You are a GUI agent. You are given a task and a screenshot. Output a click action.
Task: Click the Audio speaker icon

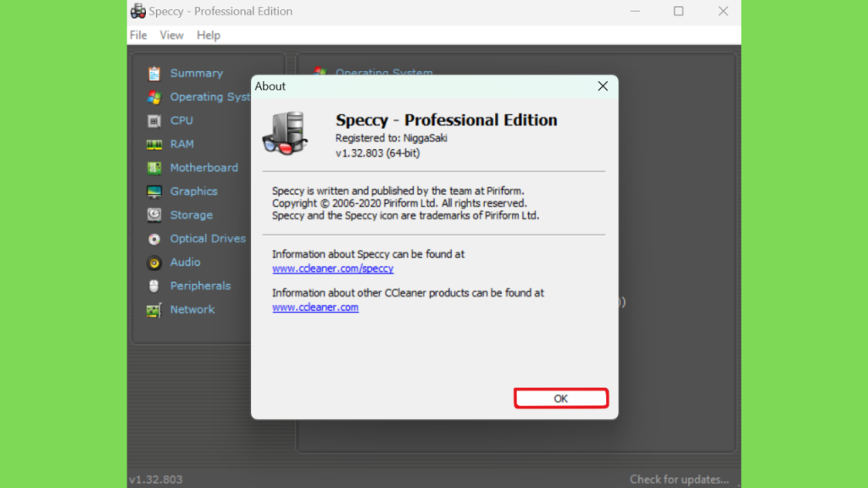[x=154, y=263]
